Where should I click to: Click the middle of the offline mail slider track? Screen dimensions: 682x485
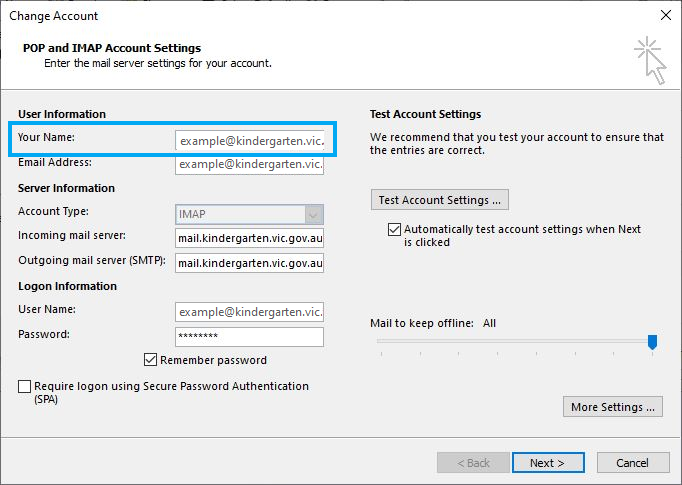click(517, 341)
